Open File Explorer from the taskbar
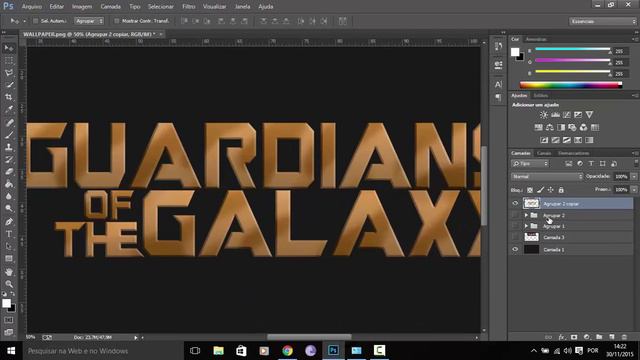The width and height of the screenshot is (640, 360). click(218, 351)
